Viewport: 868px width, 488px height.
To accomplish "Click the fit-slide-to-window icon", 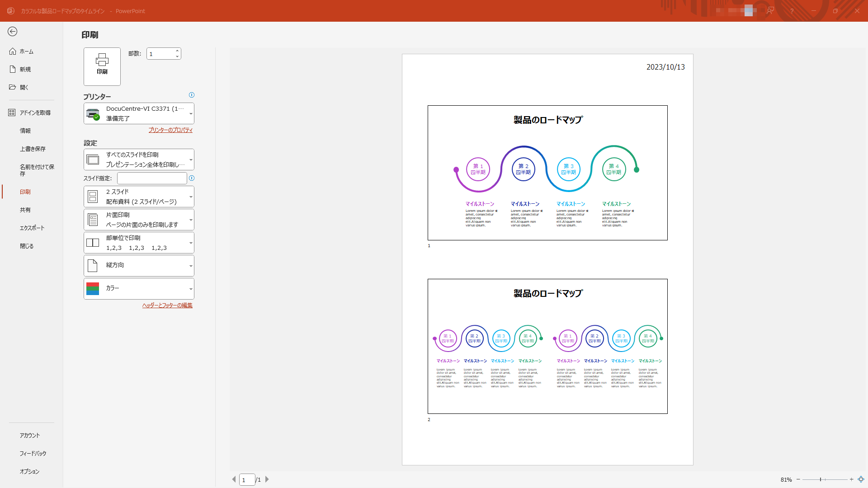I will 860,479.
